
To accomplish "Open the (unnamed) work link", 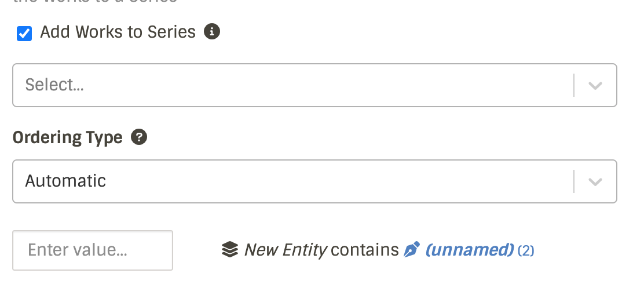I will pos(470,250).
